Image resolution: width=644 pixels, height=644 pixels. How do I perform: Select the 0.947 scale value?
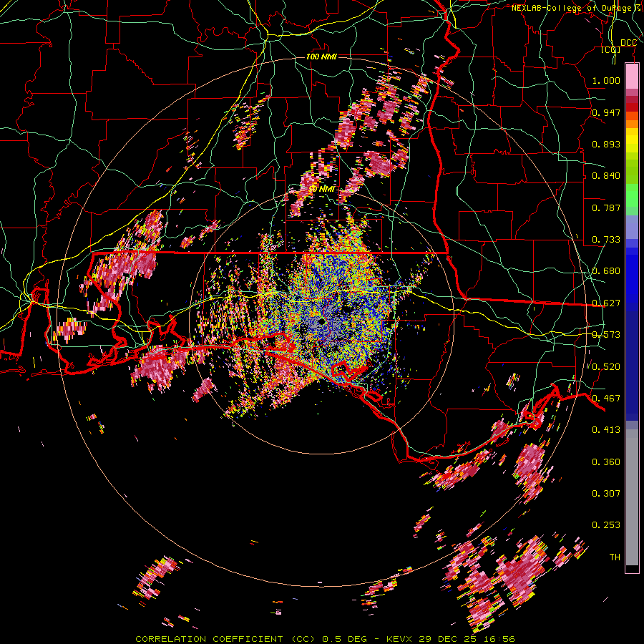[x=606, y=112]
